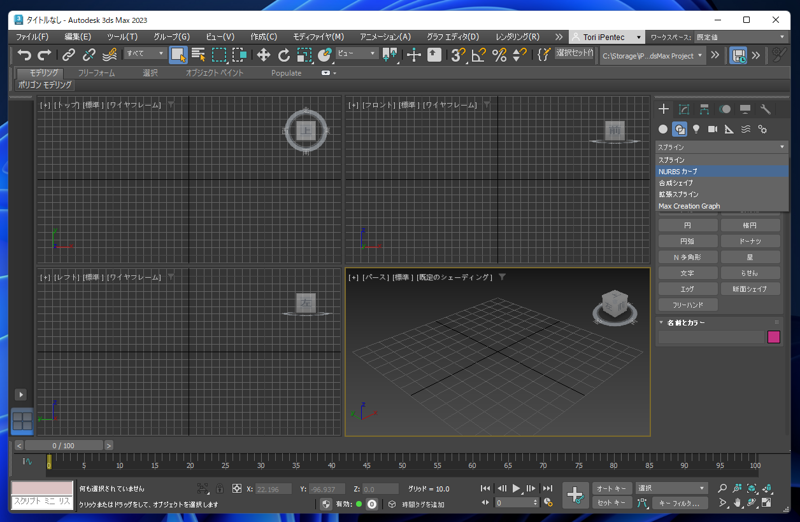Viewport: 800px width, 522px height.
Task: Choose NURBS カーブ from the shape list
Action: pos(721,171)
